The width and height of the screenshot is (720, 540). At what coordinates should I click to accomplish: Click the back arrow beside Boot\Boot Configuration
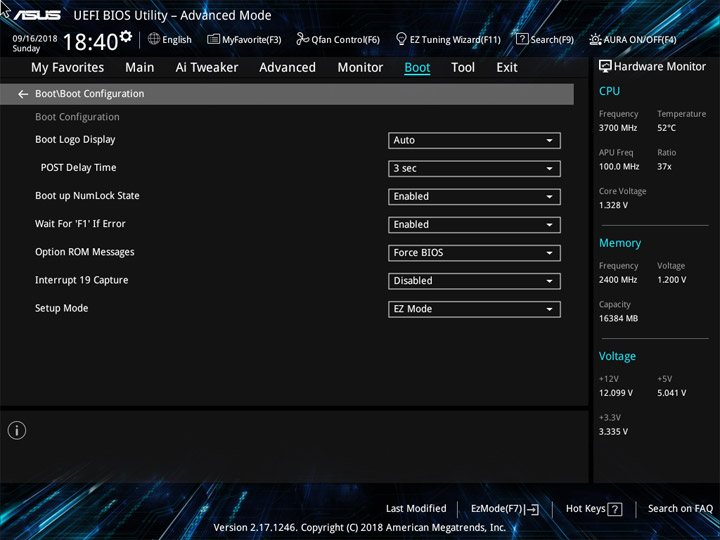point(22,94)
